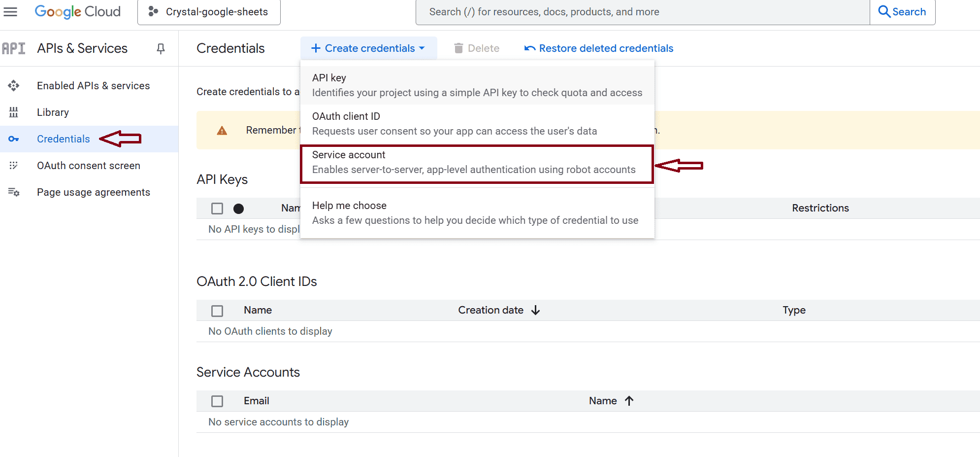Screen dimensions: 980x457
Task: Choose OAuth client ID option
Action: tap(477, 124)
